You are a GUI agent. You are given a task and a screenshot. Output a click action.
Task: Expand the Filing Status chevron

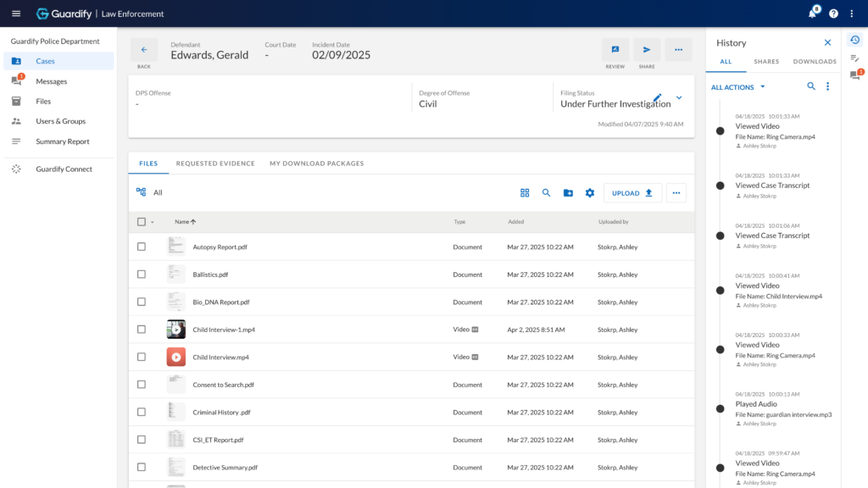tap(679, 98)
